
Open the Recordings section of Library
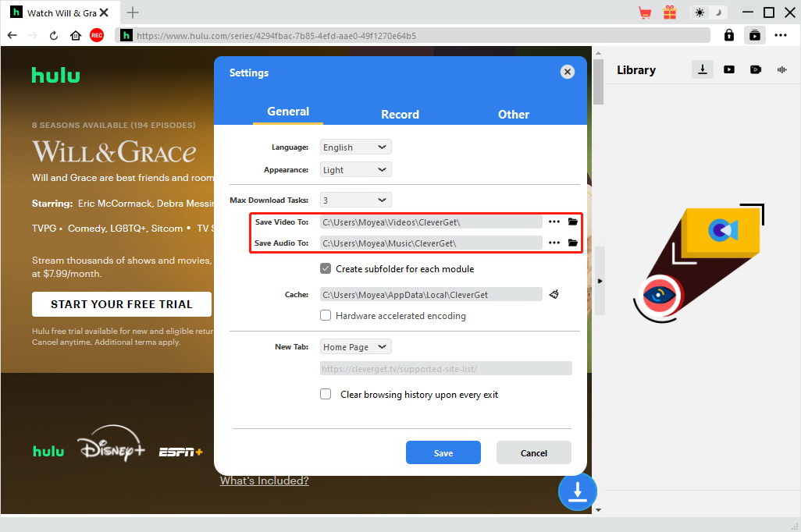pyautogui.click(x=755, y=69)
